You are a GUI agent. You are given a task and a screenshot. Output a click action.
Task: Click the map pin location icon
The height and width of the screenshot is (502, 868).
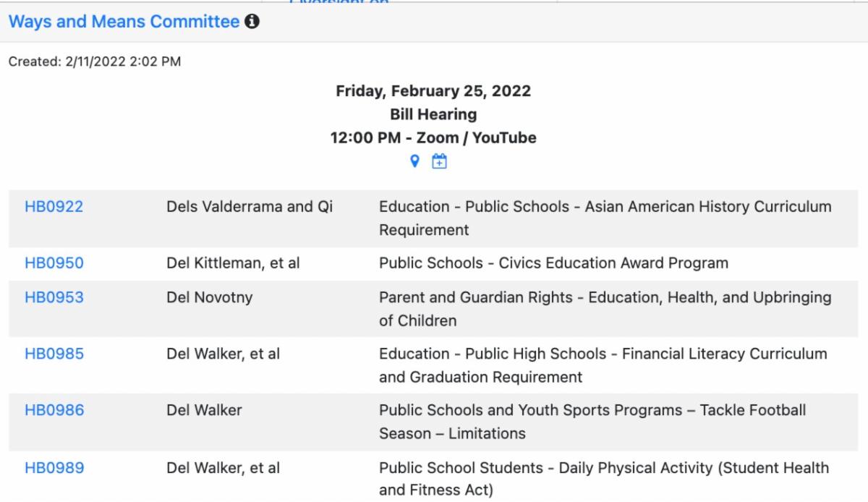click(415, 162)
